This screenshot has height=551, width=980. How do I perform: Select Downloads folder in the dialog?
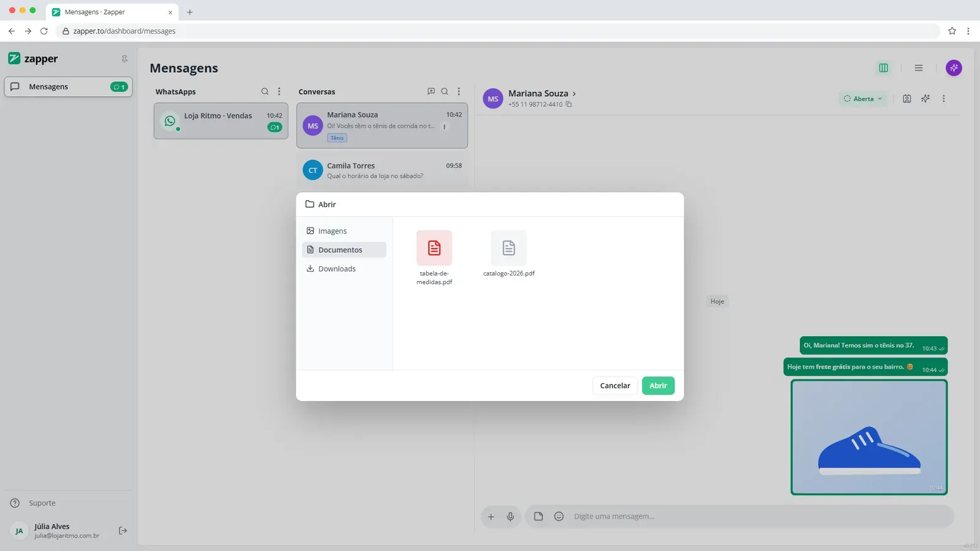pos(344,269)
